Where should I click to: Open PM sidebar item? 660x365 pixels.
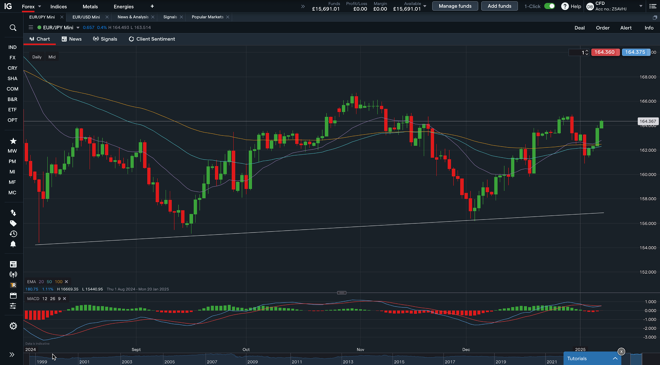pyautogui.click(x=12, y=162)
